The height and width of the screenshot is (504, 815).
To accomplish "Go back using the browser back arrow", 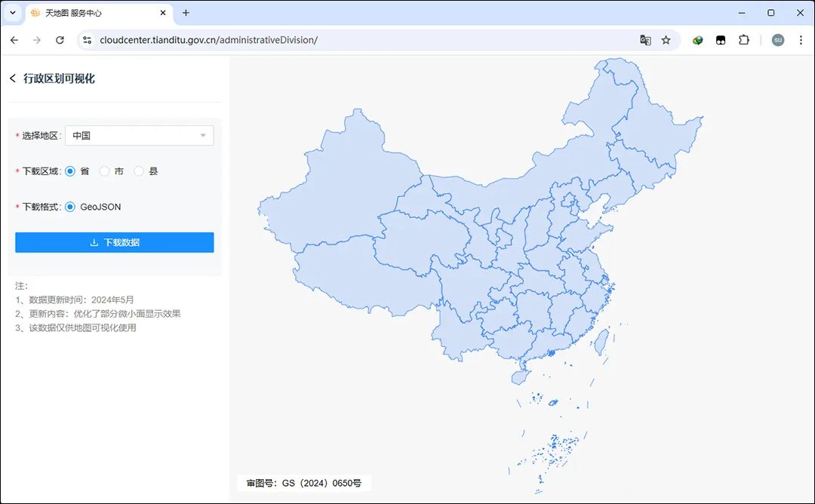I will [x=14, y=40].
